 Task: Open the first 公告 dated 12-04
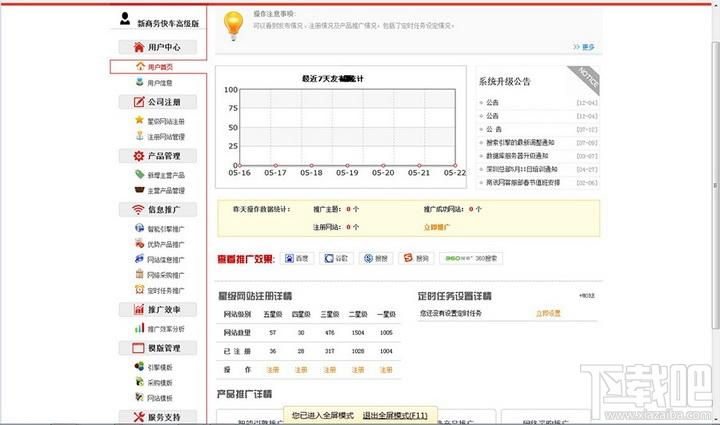[x=493, y=102]
